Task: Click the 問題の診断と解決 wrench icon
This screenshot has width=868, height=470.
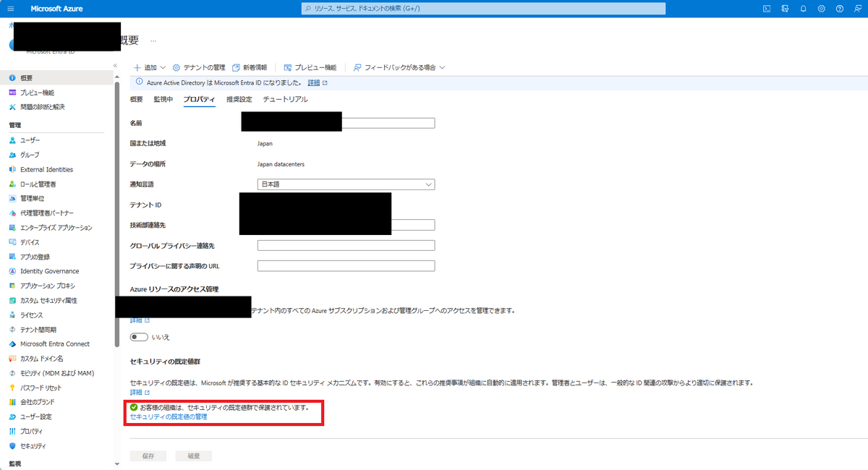Action: [12, 107]
